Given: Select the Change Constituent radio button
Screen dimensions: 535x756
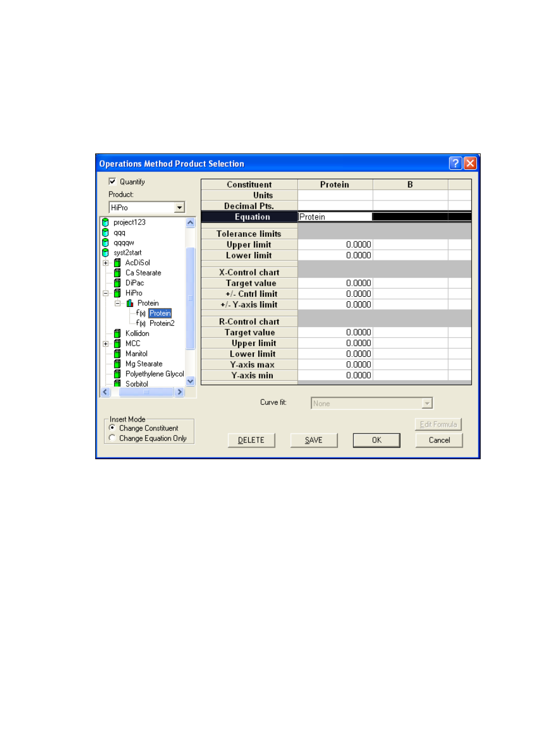Looking at the screenshot, I should pyautogui.click(x=113, y=428).
